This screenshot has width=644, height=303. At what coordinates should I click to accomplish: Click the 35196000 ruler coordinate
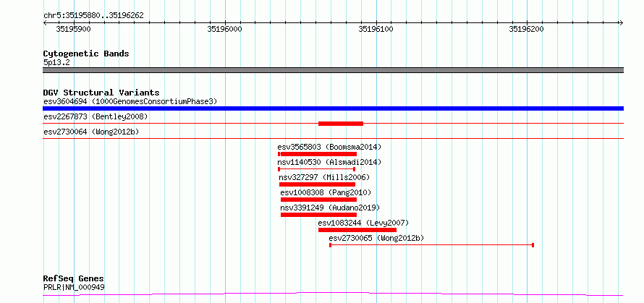(x=224, y=29)
